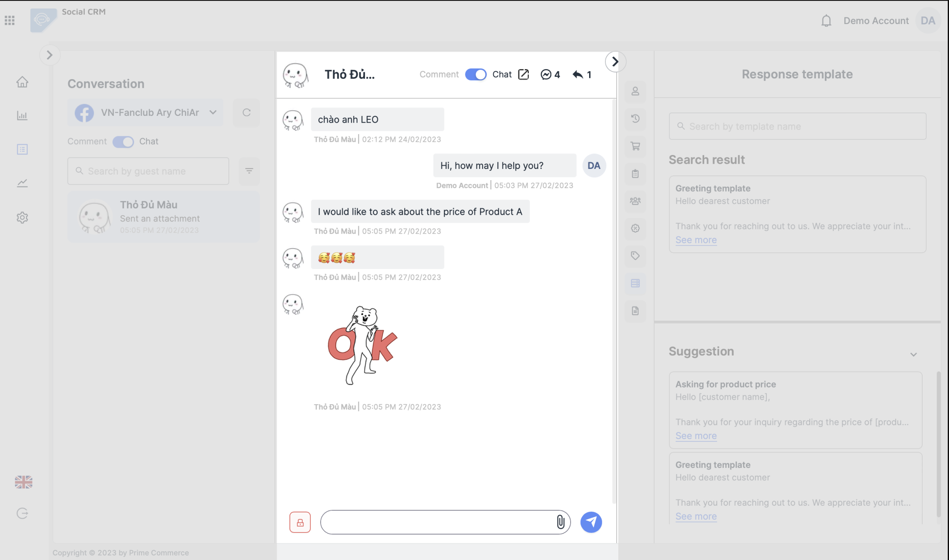The height and width of the screenshot is (560, 949).
Task: Open the Home menu in sidebar
Action: [22, 82]
